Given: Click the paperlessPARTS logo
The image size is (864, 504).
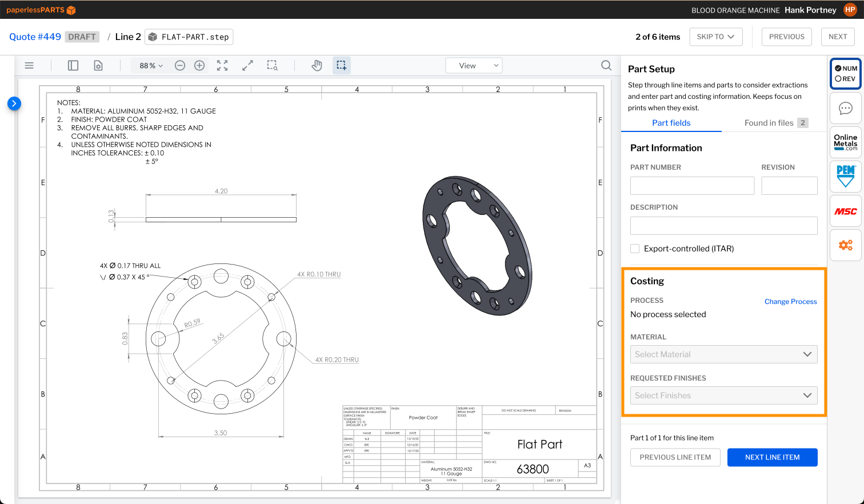Looking at the screenshot, I should click(x=41, y=10).
